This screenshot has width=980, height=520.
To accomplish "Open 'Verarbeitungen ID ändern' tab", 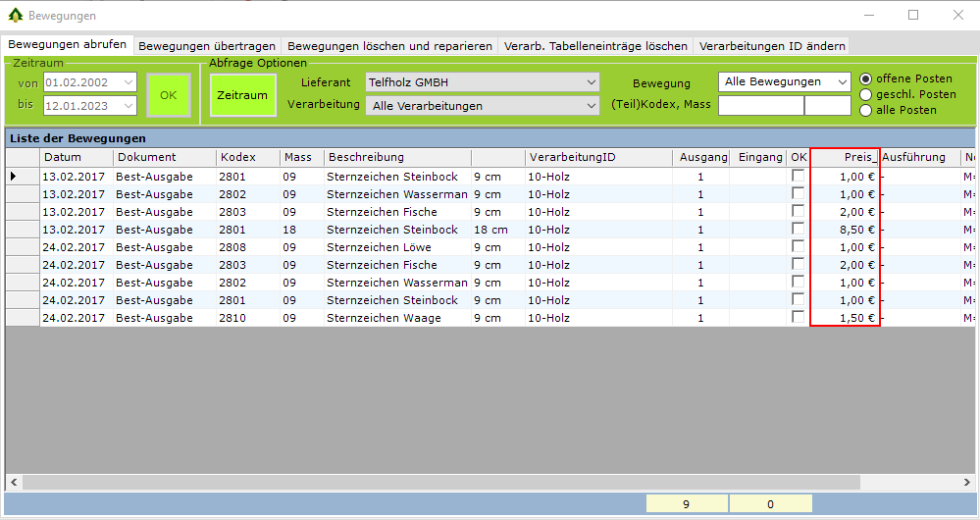I will (770, 46).
